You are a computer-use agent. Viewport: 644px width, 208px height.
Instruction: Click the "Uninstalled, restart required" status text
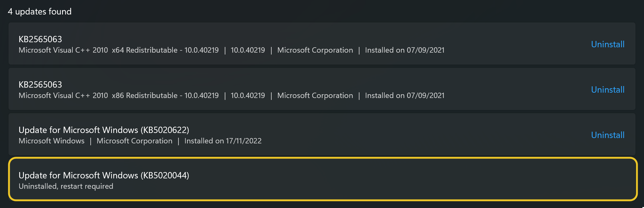66,186
